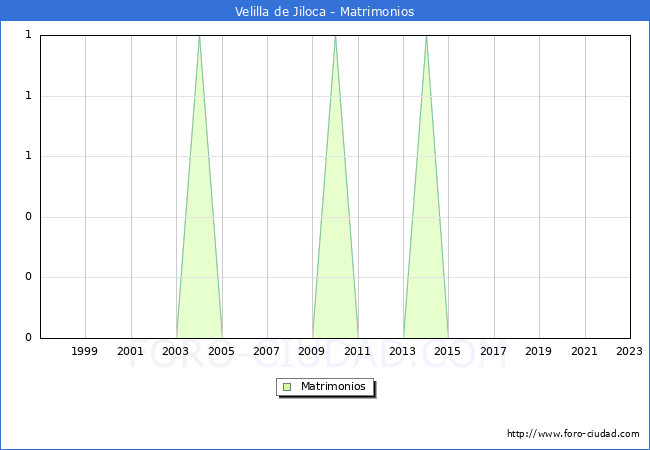This screenshot has width=650, height=450.
Task: Pick the 2007 x-axis label
Action: coord(267,351)
